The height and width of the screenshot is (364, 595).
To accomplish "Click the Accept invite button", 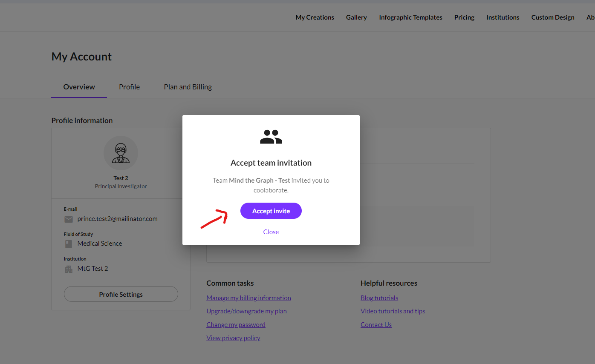I will 271,211.
